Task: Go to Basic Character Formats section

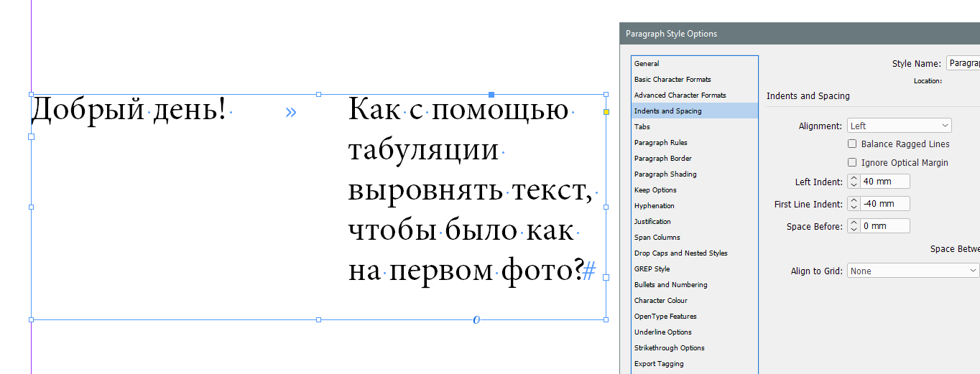Action: click(x=672, y=80)
